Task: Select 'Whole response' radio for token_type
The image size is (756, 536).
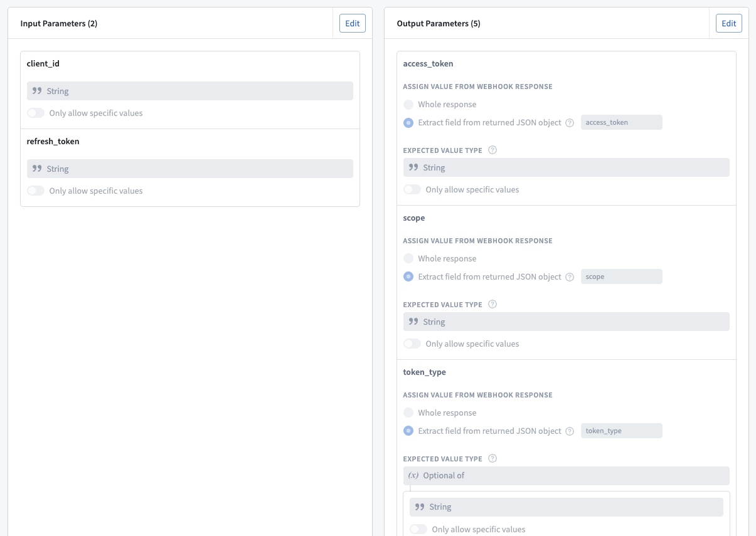Action: [x=408, y=413]
